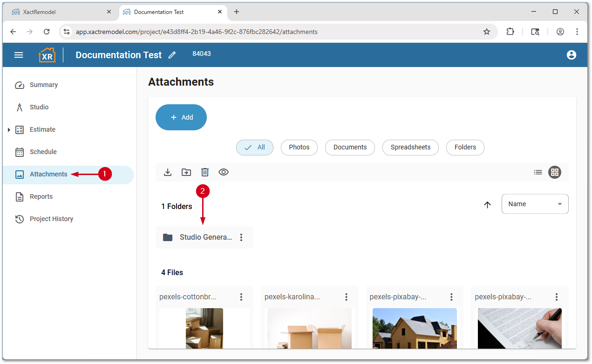
Task: Expand the Estimate sidebar section
Action: (9, 130)
